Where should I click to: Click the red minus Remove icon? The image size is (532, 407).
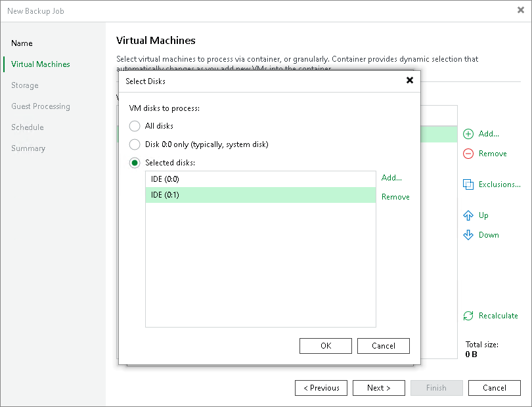[x=468, y=154]
